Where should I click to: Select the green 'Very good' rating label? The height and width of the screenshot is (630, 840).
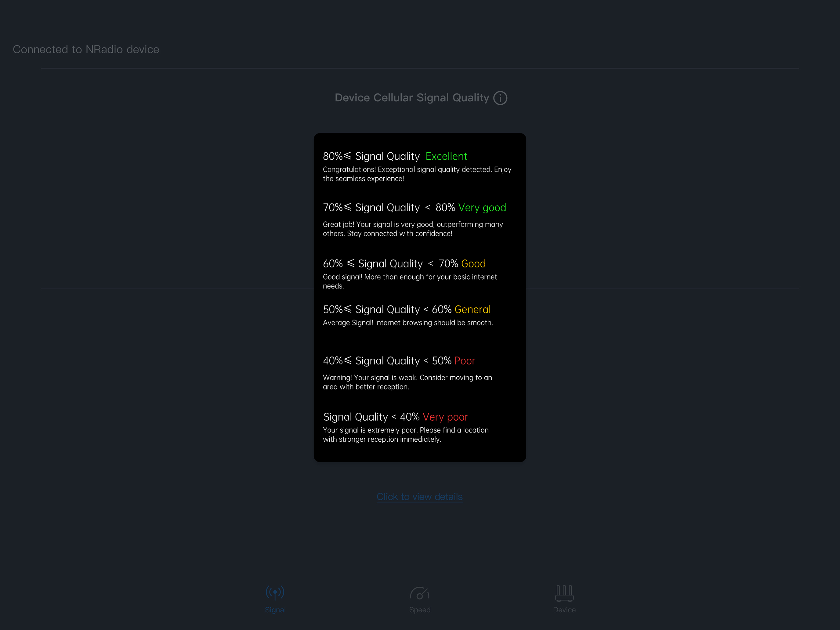tap(482, 208)
